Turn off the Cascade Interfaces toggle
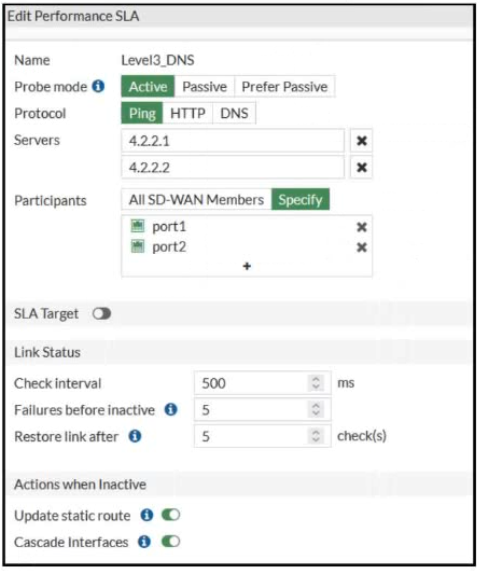The image size is (480, 571). pyautogui.click(x=171, y=542)
